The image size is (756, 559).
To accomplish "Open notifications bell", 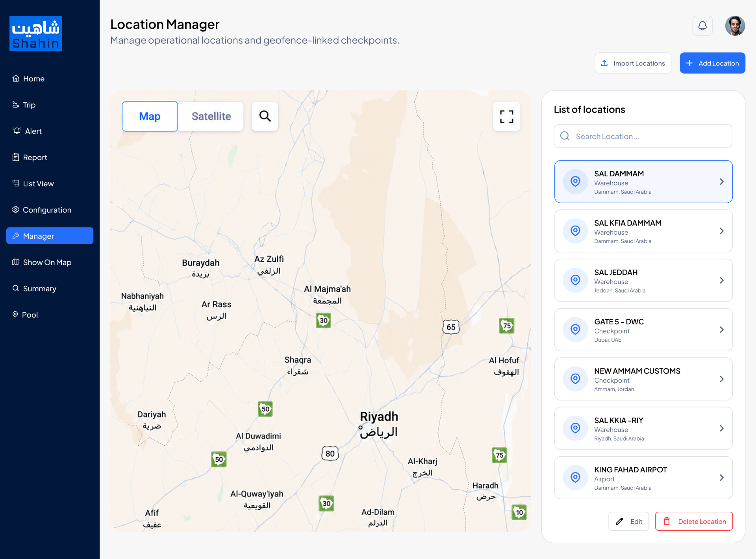I will (x=702, y=26).
